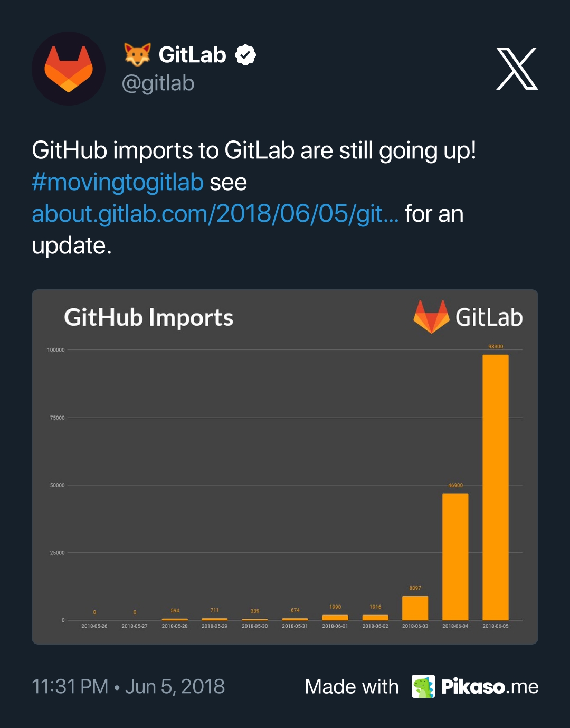Click the Pikaso.me text
Viewport: 570px width, 728px height.
(x=490, y=686)
